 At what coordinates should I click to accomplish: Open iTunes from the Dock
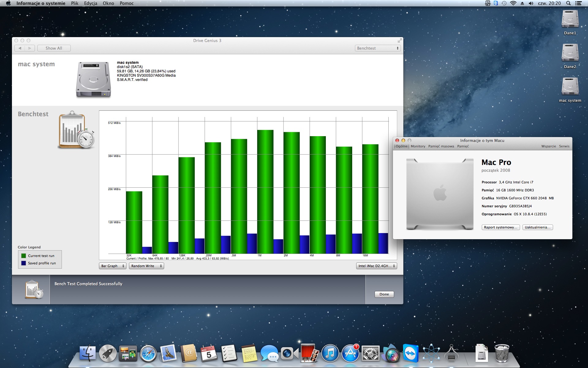coord(330,354)
